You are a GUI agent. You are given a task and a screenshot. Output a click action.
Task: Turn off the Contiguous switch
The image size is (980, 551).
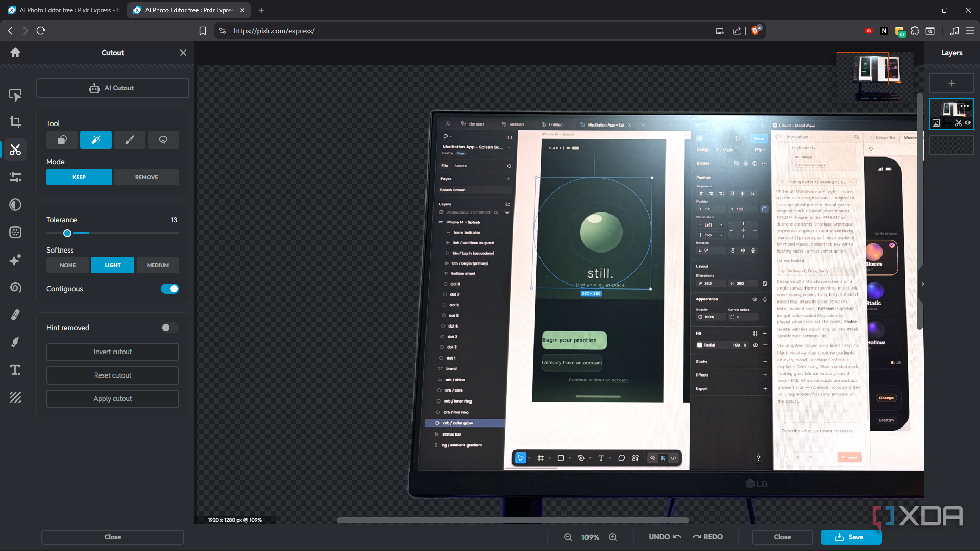click(170, 289)
